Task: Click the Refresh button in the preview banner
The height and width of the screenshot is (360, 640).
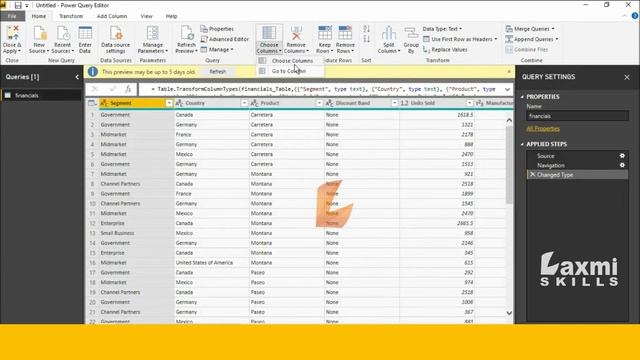Action: [218, 71]
